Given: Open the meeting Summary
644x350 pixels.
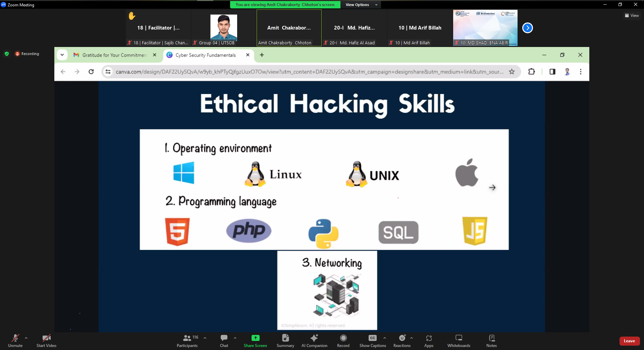Looking at the screenshot, I should coord(285,340).
